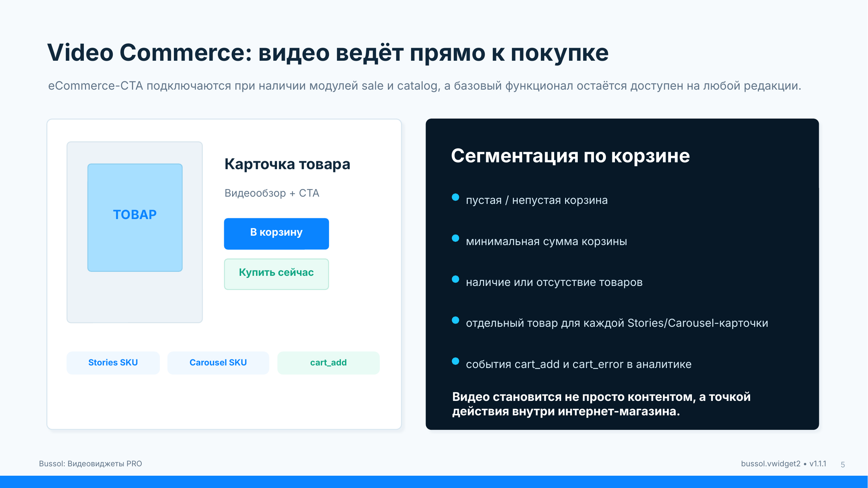This screenshot has height=488, width=868.
Task: Click the "Сегментация по корзине" heading
Action: click(x=570, y=156)
